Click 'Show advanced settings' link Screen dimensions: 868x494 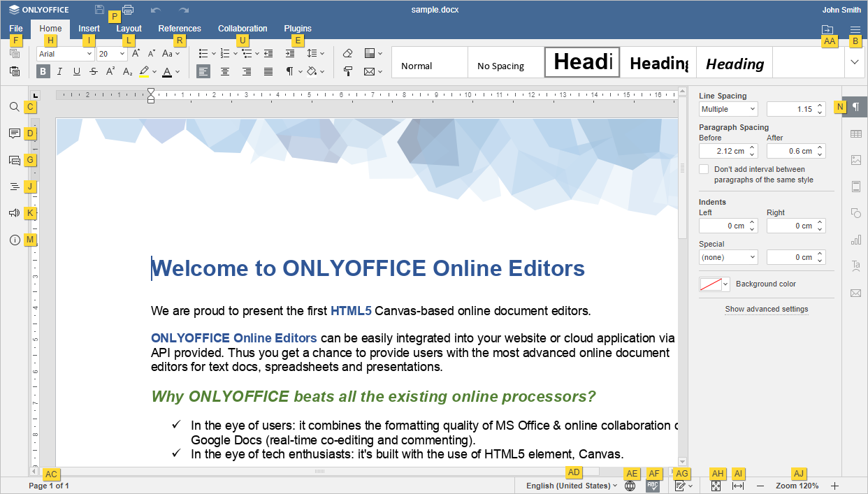767,309
